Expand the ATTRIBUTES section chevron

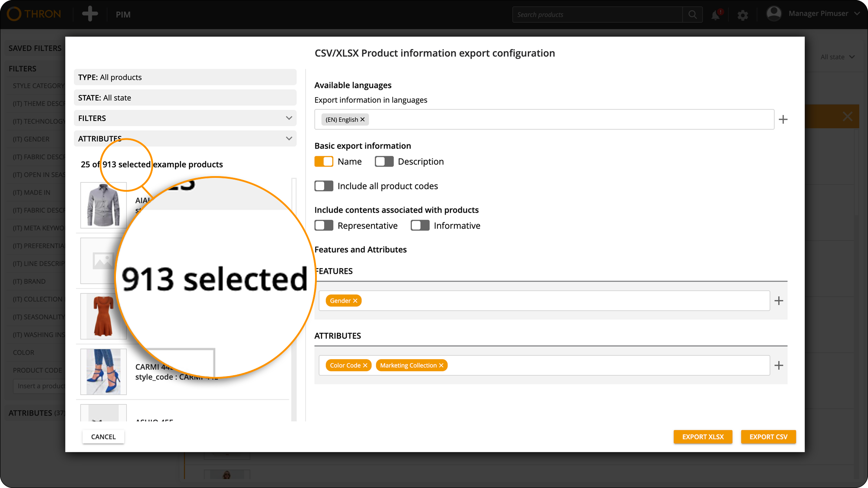coord(289,138)
